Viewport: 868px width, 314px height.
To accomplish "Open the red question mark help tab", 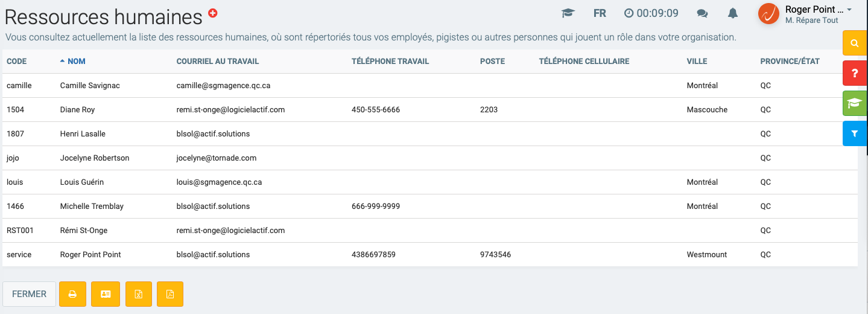I will point(855,73).
